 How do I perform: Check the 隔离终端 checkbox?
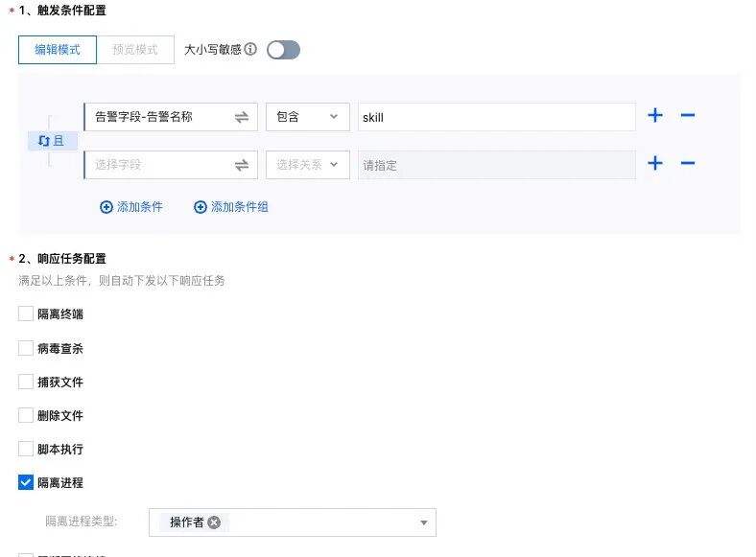[x=26, y=313]
